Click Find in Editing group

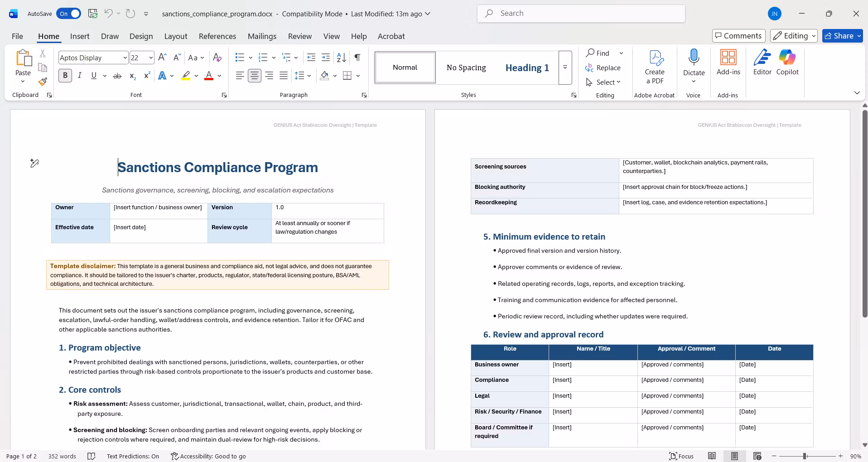coord(598,53)
